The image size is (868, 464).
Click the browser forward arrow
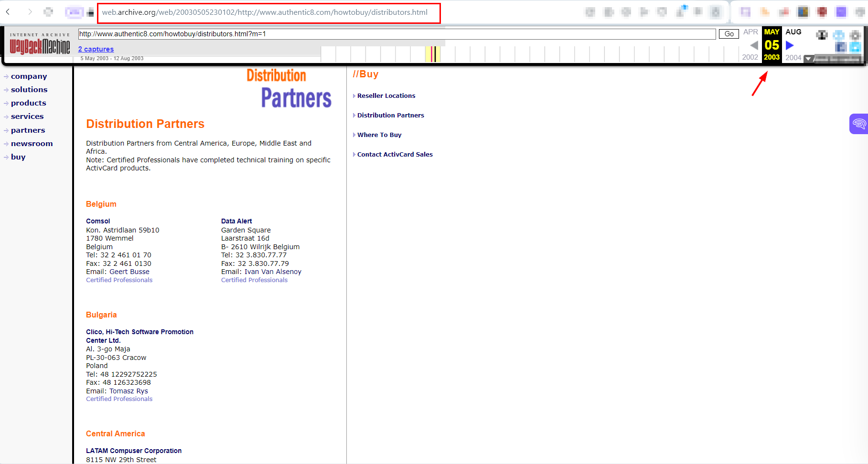coord(30,12)
